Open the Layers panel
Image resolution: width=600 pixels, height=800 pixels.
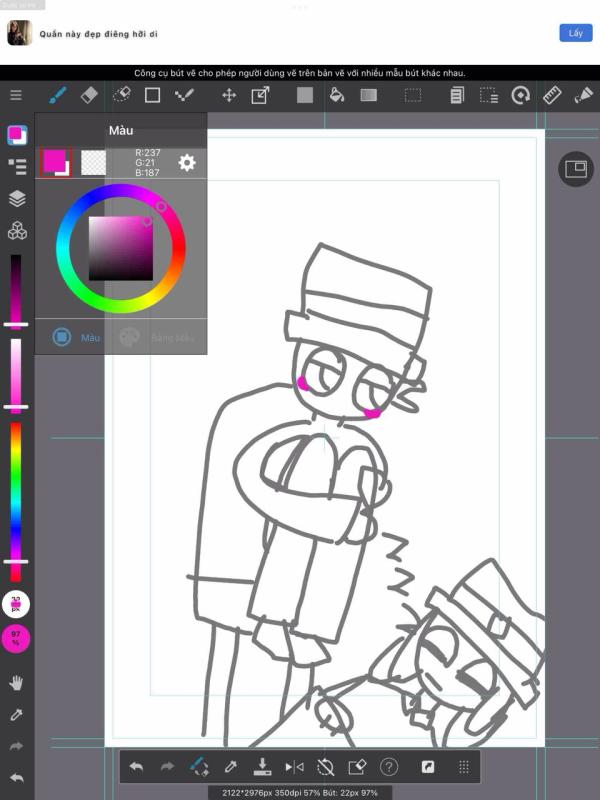pyautogui.click(x=17, y=198)
